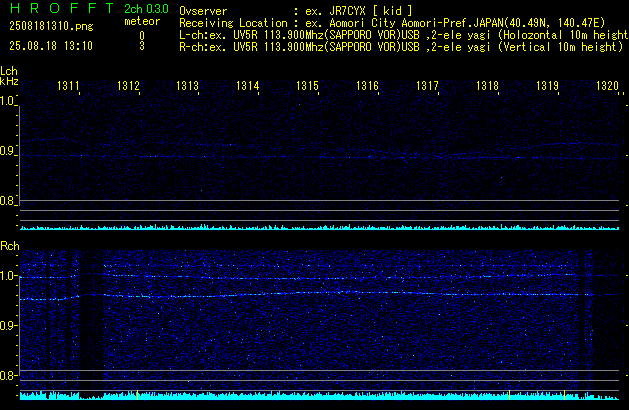
Task: Click the date stamp '25.08.18 13:10'
Action: [x=51, y=46]
